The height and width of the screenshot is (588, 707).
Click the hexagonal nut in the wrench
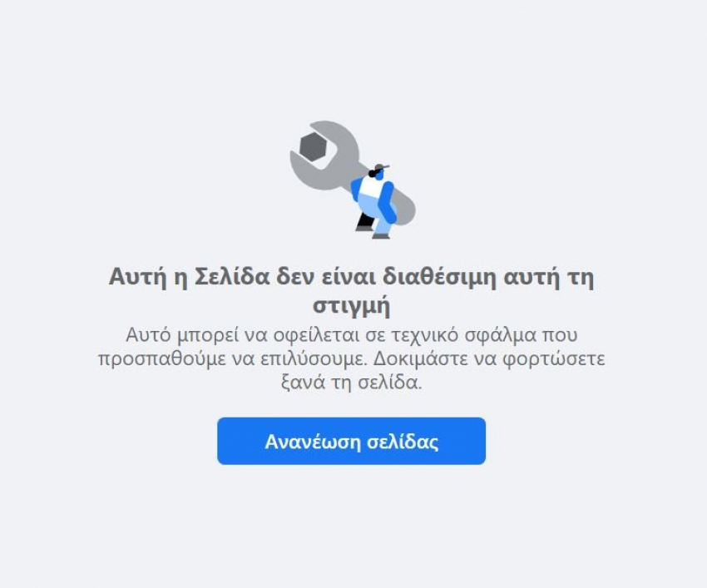pyautogui.click(x=313, y=146)
